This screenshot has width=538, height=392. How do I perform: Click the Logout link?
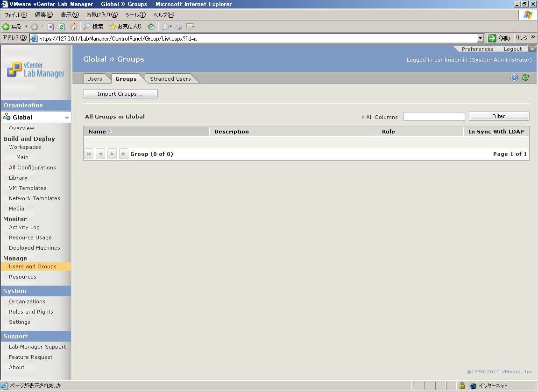pyautogui.click(x=513, y=49)
